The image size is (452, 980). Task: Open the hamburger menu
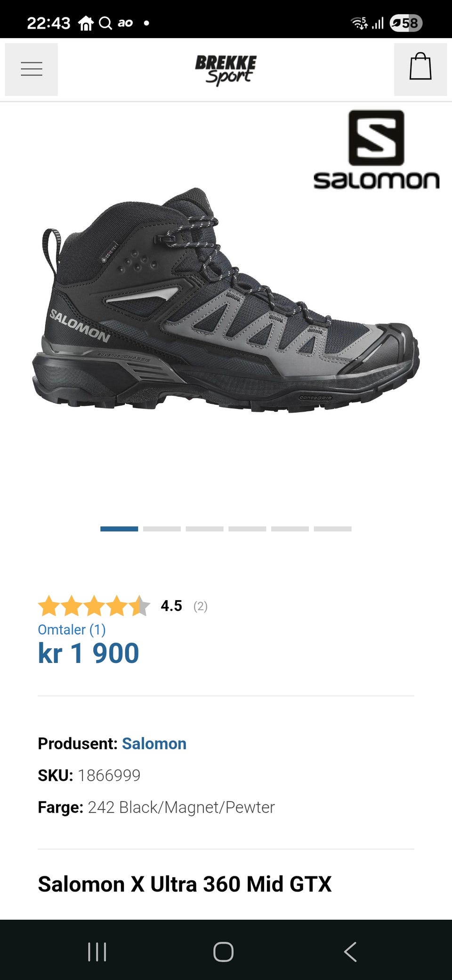[32, 69]
